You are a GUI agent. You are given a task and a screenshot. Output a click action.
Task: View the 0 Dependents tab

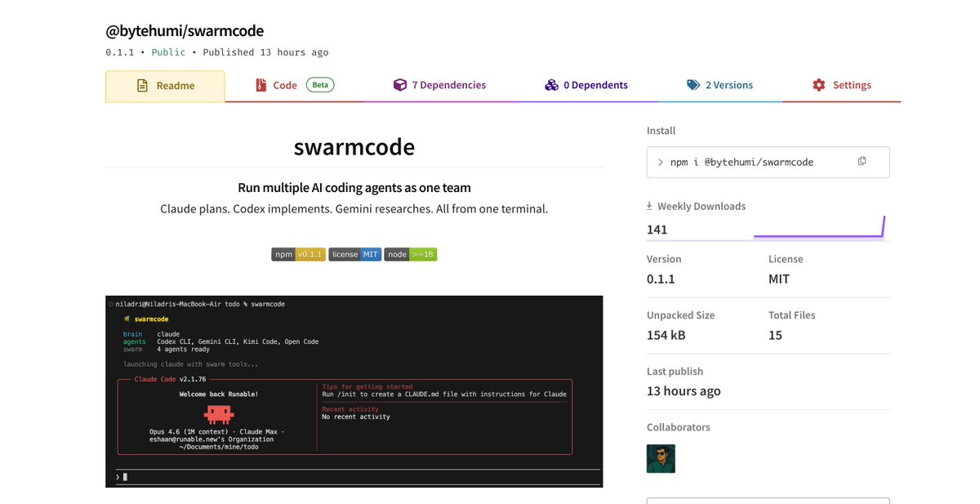[586, 86]
